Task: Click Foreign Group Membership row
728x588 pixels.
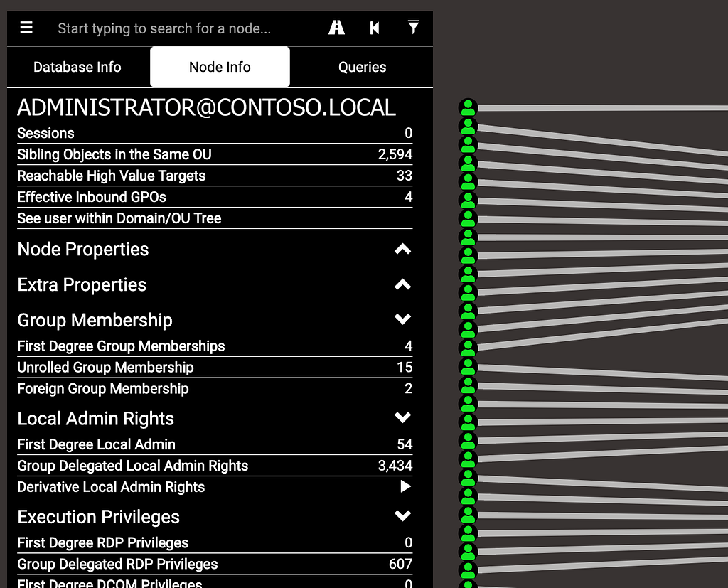Action: 215,389
